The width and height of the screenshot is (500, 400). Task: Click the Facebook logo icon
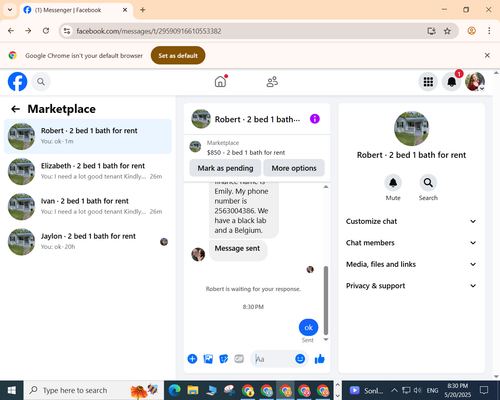[17, 82]
